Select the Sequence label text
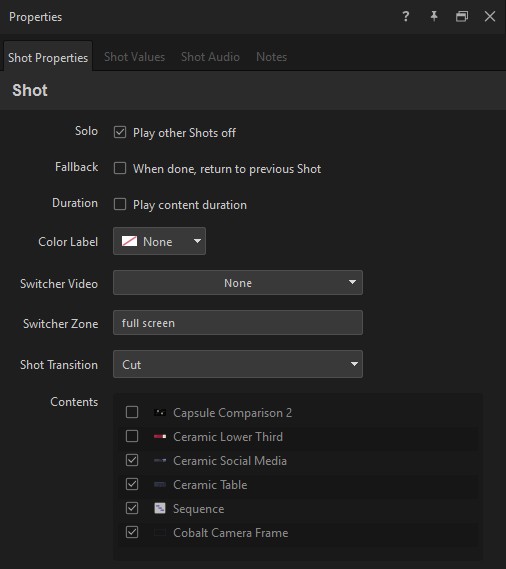Viewport: 506px width, 569px height. pyautogui.click(x=199, y=509)
